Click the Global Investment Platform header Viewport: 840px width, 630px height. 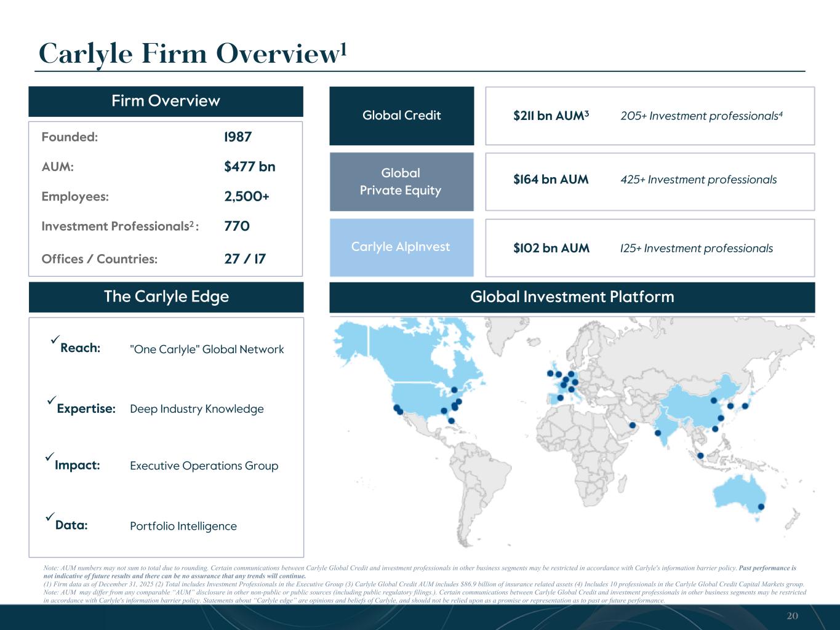pos(572,297)
